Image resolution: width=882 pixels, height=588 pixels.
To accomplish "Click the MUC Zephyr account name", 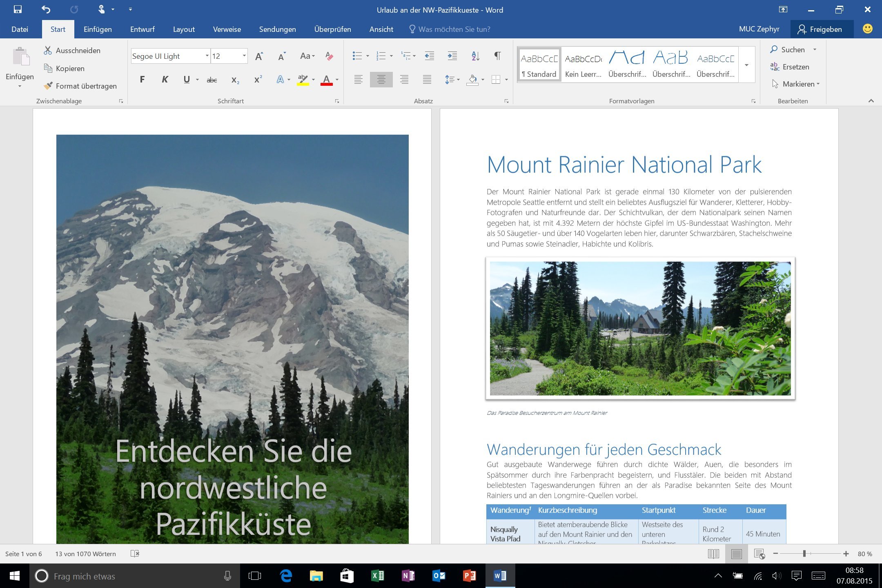I will pos(759,29).
